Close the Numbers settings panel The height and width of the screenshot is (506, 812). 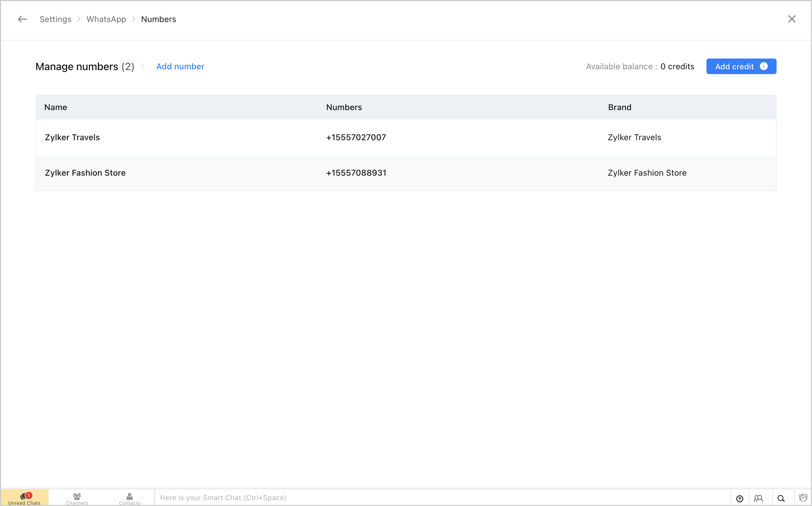(x=791, y=19)
